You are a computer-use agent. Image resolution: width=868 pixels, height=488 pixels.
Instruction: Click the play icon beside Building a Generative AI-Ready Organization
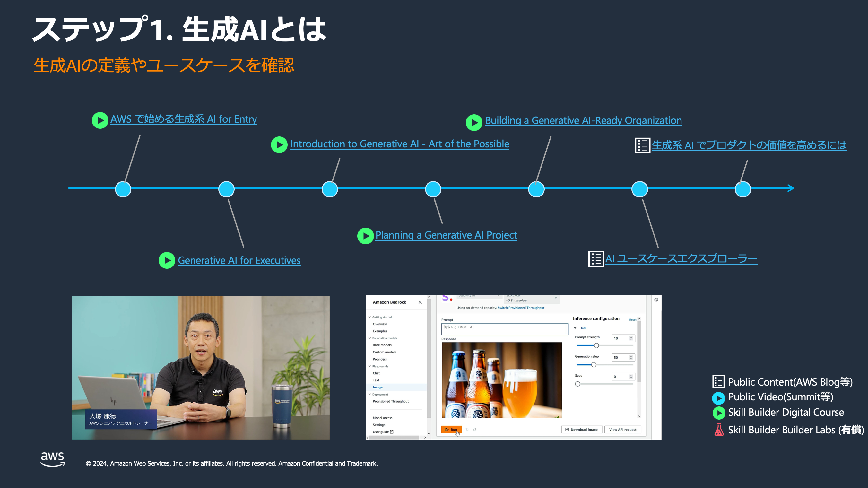(474, 123)
